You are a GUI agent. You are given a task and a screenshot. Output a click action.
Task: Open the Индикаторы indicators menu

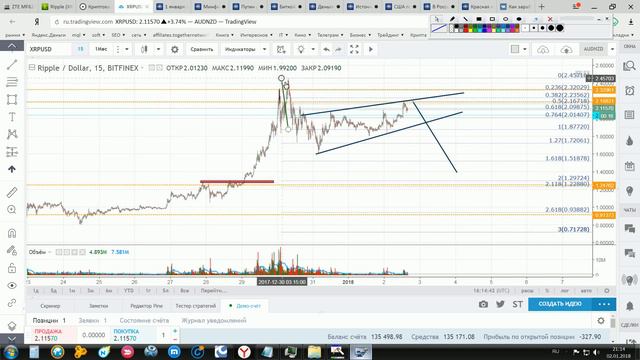click(x=240, y=49)
